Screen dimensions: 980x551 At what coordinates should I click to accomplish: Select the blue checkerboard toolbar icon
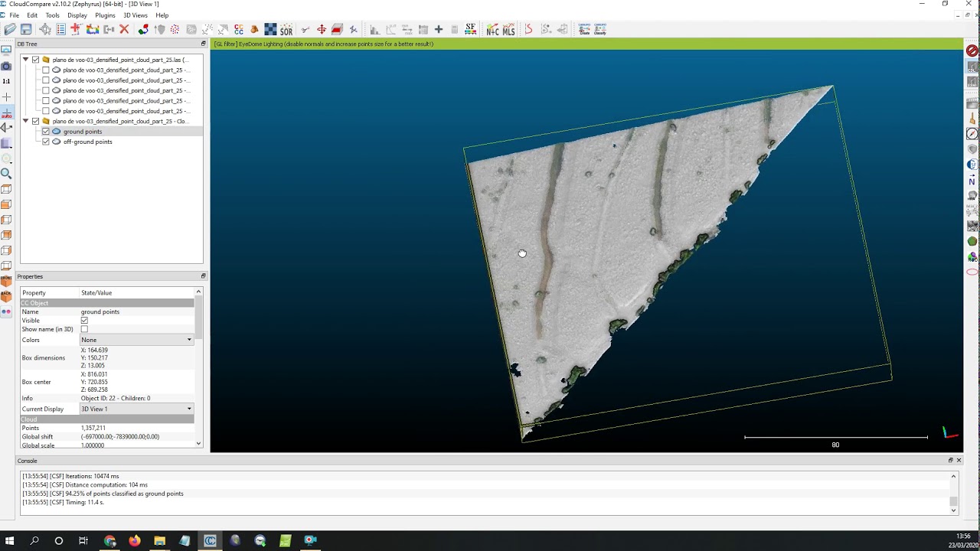click(270, 29)
